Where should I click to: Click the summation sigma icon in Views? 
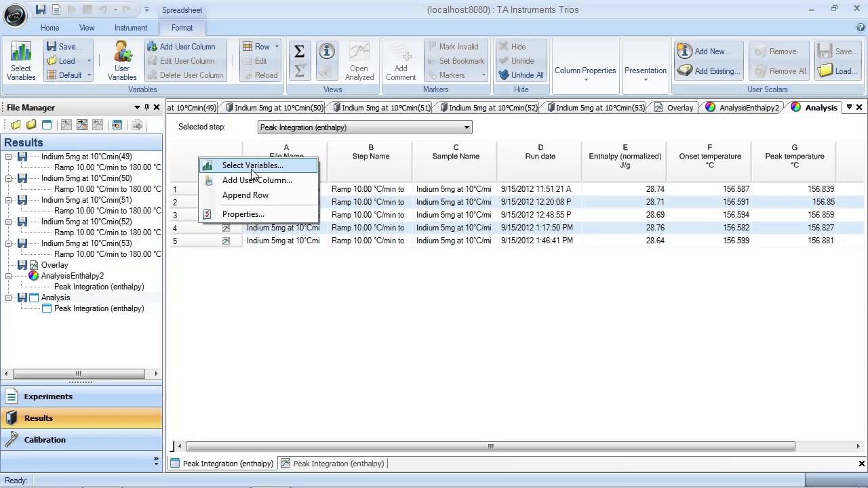(x=299, y=52)
